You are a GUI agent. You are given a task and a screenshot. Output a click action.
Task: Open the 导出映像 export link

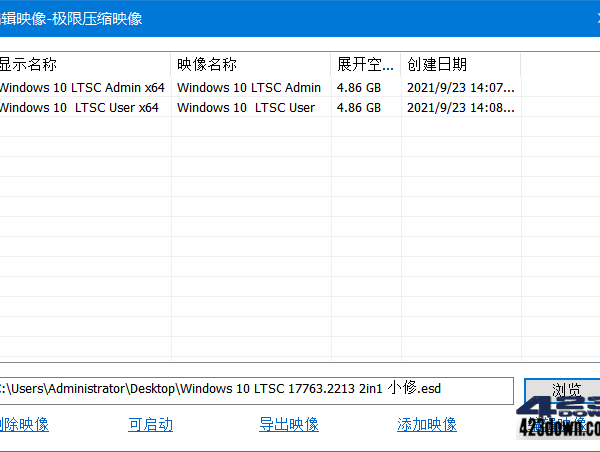click(x=289, y=424)
